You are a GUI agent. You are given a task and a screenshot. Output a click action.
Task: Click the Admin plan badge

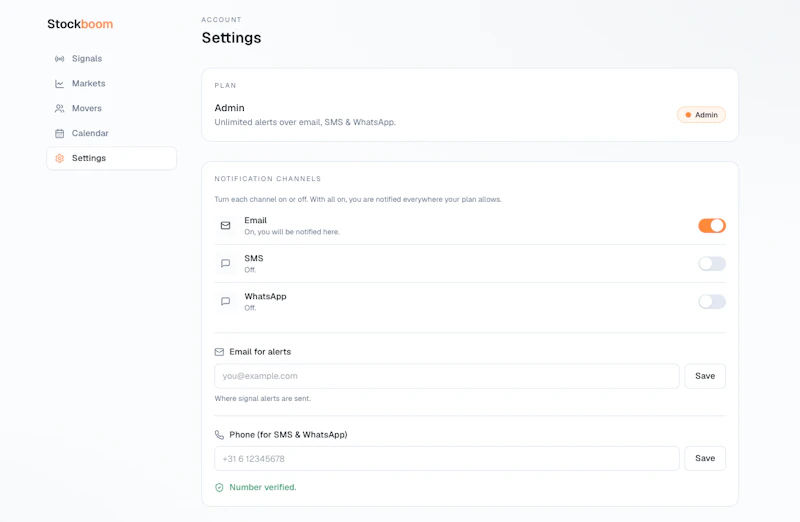pos(701,115)
